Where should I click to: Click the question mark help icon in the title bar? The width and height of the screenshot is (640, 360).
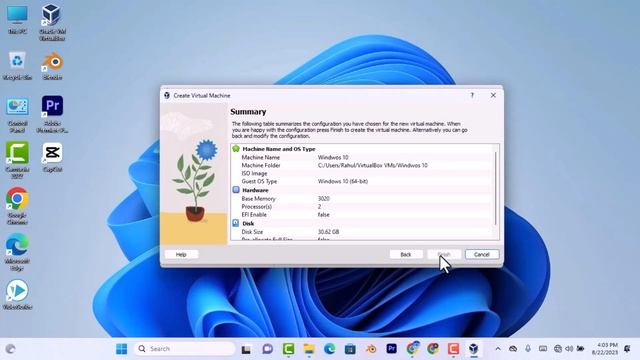pos(472,95)
